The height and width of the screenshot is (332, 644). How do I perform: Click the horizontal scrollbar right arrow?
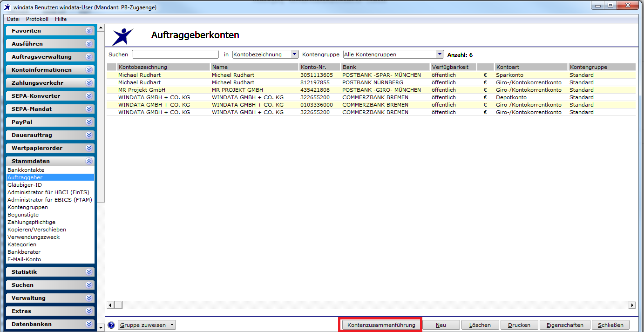(632, 305)
